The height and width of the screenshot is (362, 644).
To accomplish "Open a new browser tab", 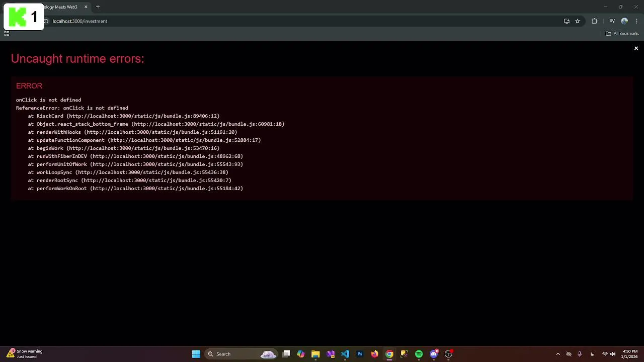I will [x=98, y=7].
